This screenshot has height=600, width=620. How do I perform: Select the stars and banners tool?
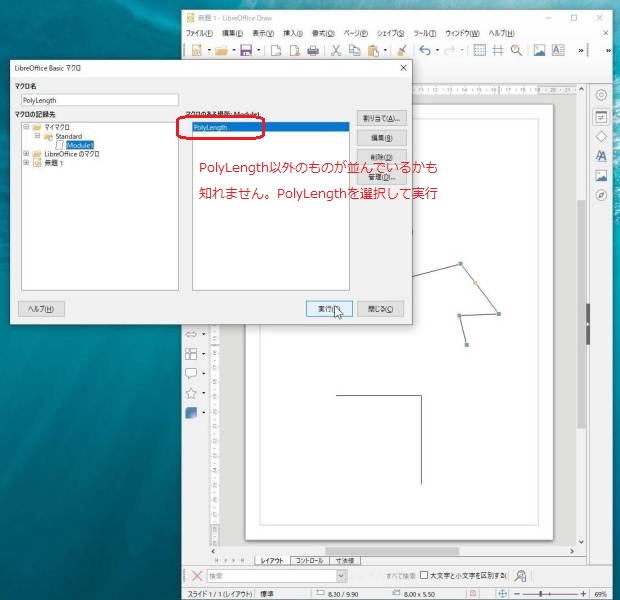pos(191,393)
